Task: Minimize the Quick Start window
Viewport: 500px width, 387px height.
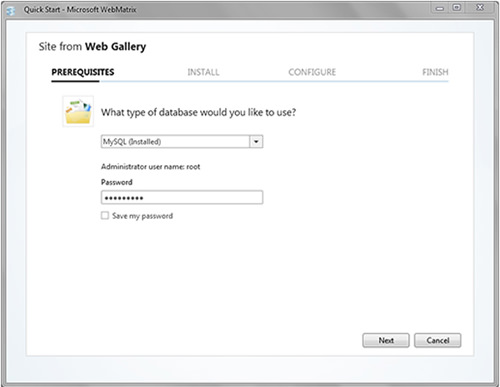Action: click(440, 8)
